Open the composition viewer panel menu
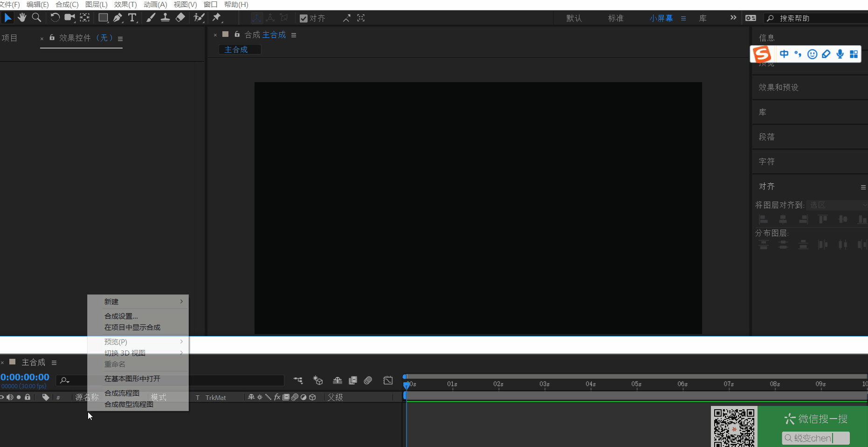The image size is (868, 447). (x=294, y=35)
